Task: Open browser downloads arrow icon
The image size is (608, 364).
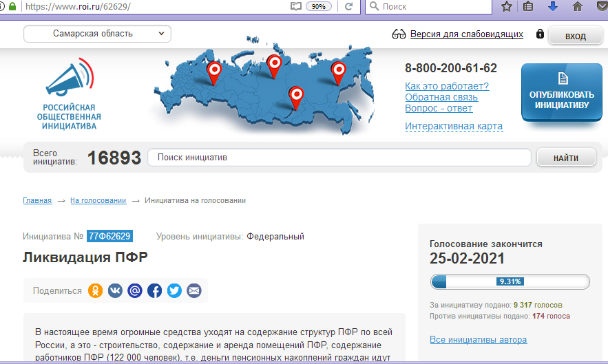Action: (553, 6)
